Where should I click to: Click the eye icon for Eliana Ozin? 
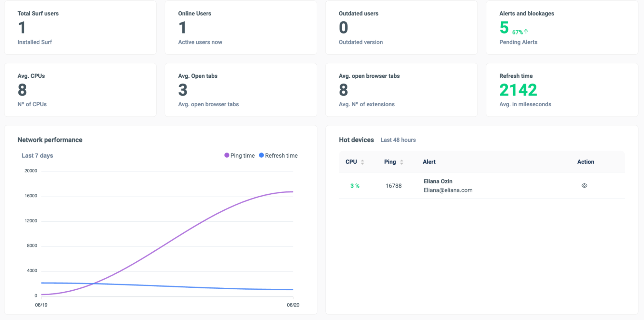coord(584,186)
